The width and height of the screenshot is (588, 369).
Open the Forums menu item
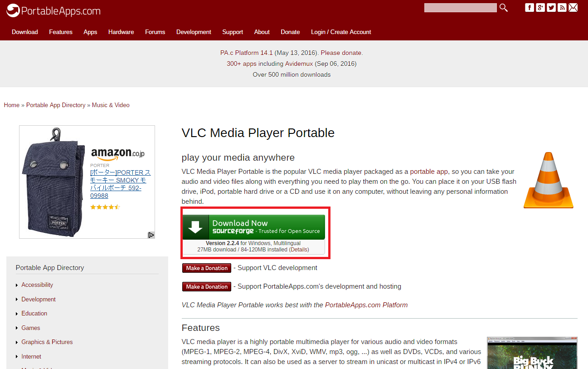click(x=155, y=32)
